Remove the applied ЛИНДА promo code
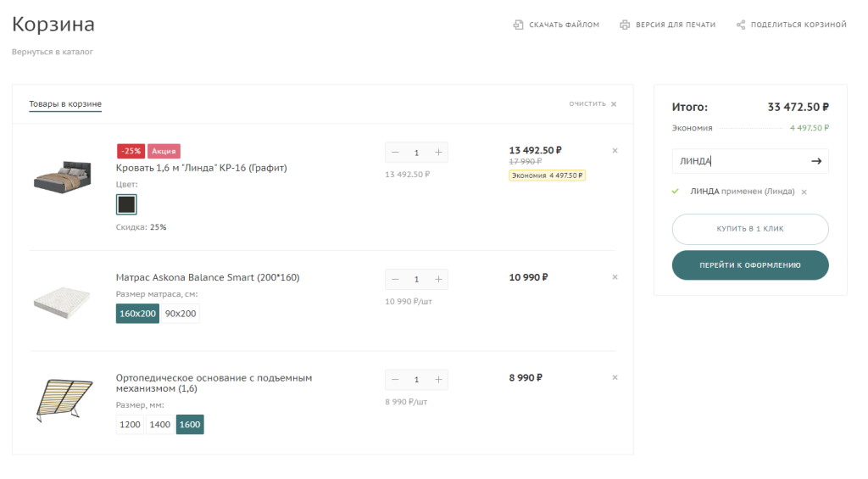Viewport: 868px width, 479px height. pyautogui.click(x=804, y=192)
